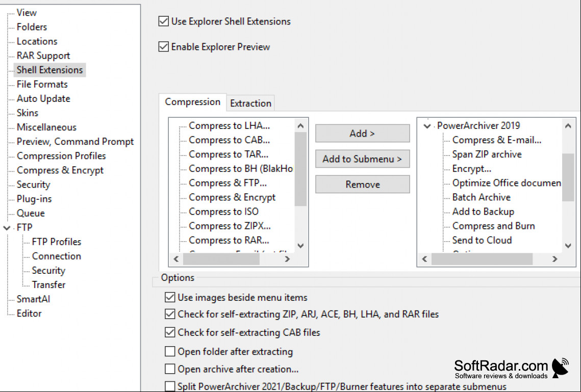The width and height of the screenshot is (581, 392).
Task: Click down arrow of available commands scrollbar
Action: [300, 246]
